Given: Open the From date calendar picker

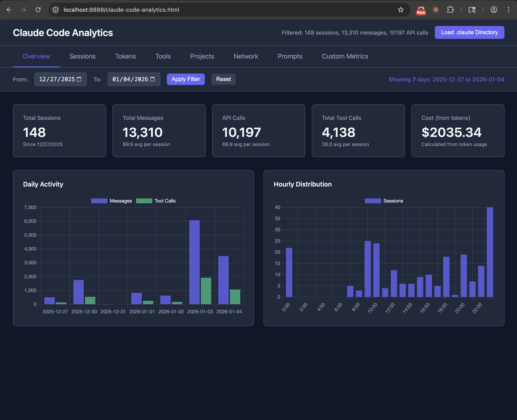Looking at the screenshot, I should (80, 79).
